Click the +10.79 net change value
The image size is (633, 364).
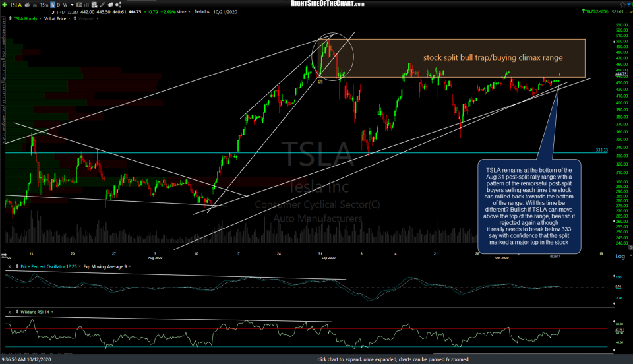[x=152, y=12]
